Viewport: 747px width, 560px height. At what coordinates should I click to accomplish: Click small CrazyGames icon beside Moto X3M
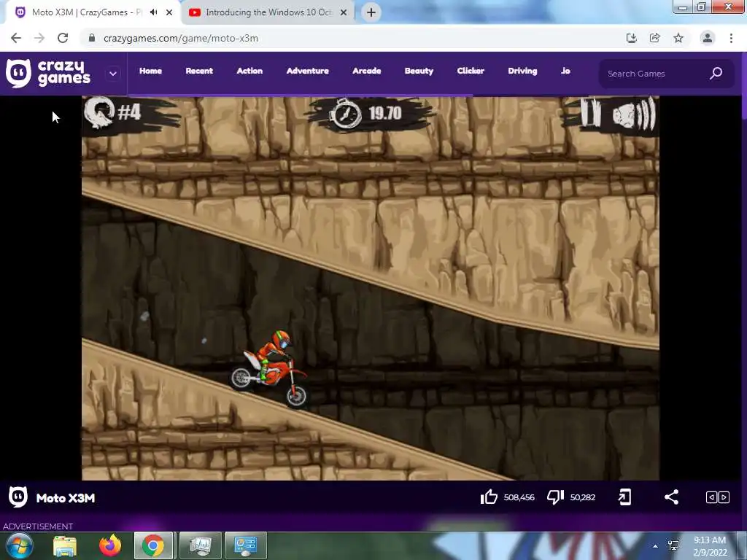pyautogui.click(x=18, y=497)
